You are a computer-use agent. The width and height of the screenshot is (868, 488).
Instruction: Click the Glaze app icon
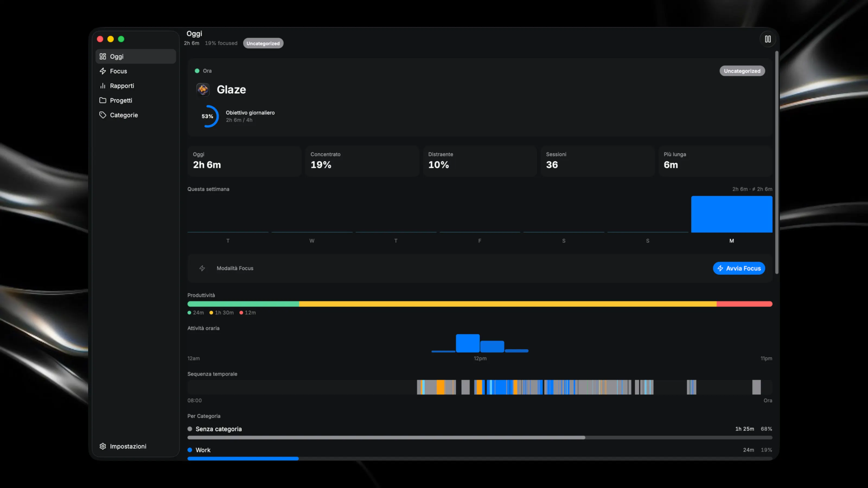coord(203,89)
